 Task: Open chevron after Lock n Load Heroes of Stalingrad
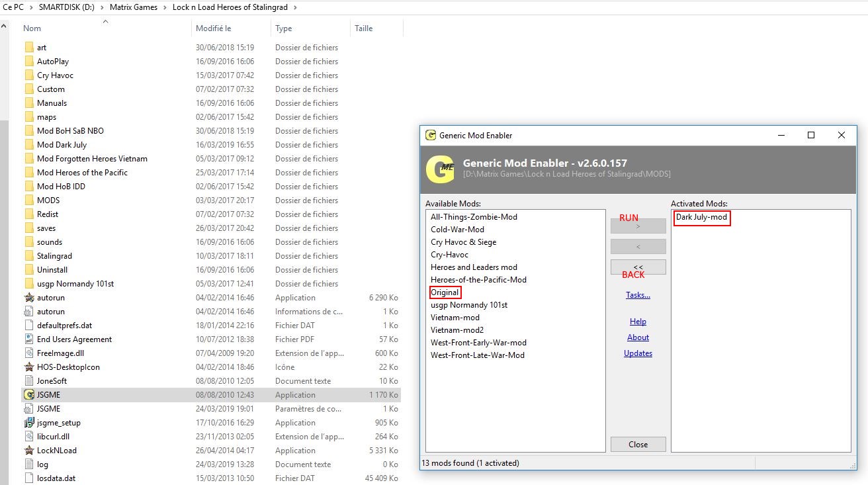click(294, 7)
